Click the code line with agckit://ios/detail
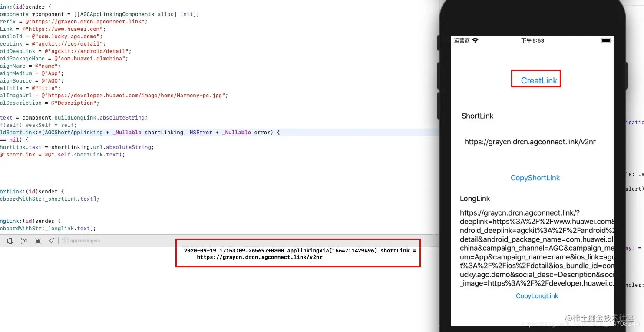 click(x=53, y=44)
